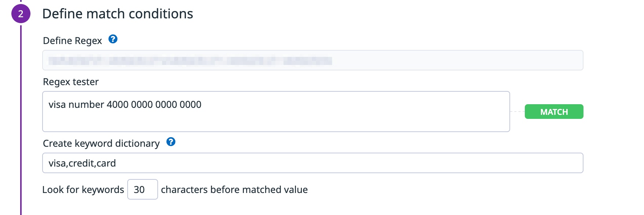Viewport: 644px width, 215px height.
Task: Click the blurred regex pattern text
Action: 190,61
